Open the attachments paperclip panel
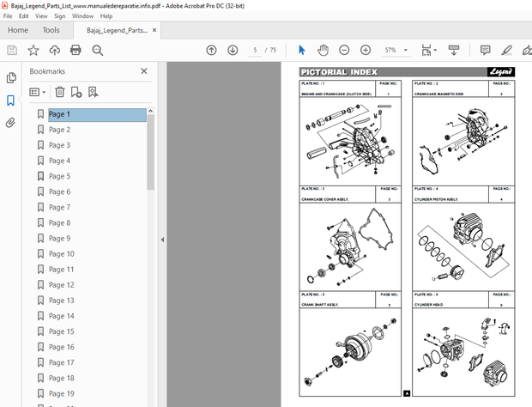 click(10, 123)
